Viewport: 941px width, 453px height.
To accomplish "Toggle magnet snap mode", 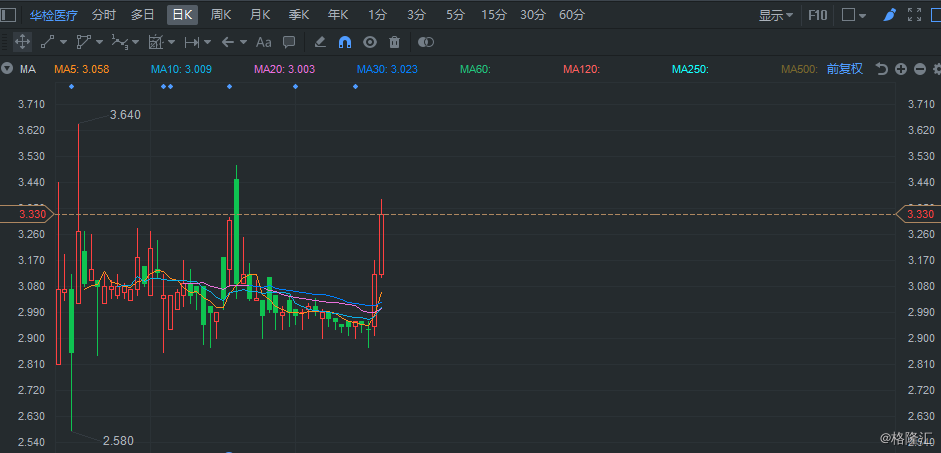I will pyautogui.click(x=345, y=42).
